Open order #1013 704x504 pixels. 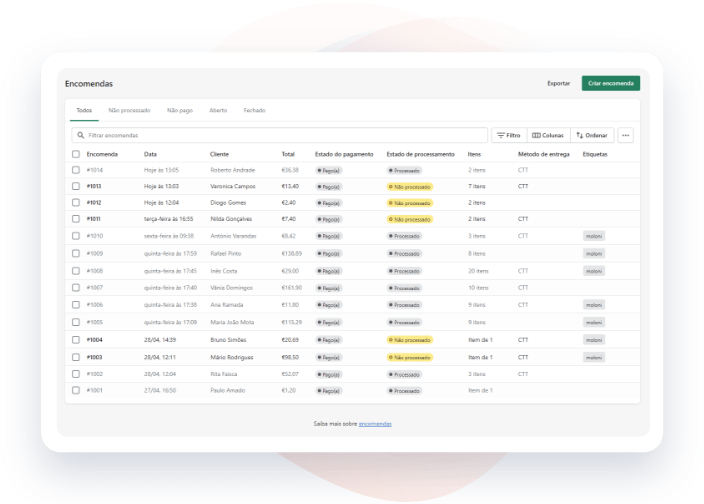[x=94, y=186]
